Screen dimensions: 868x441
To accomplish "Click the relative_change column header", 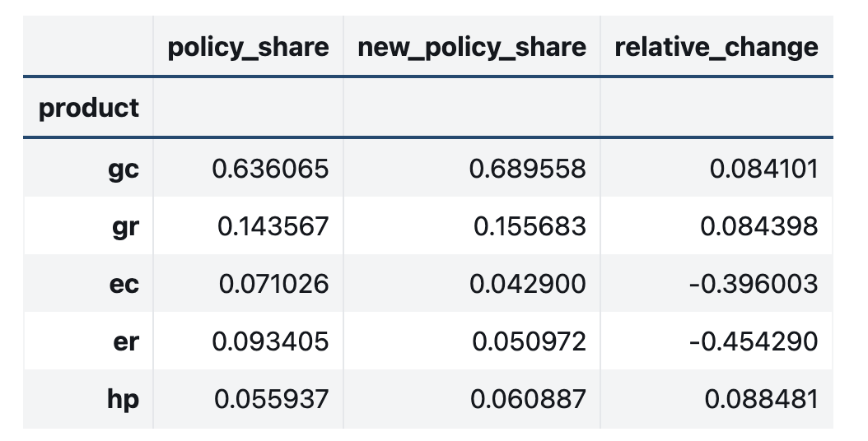I will (716, 47).
